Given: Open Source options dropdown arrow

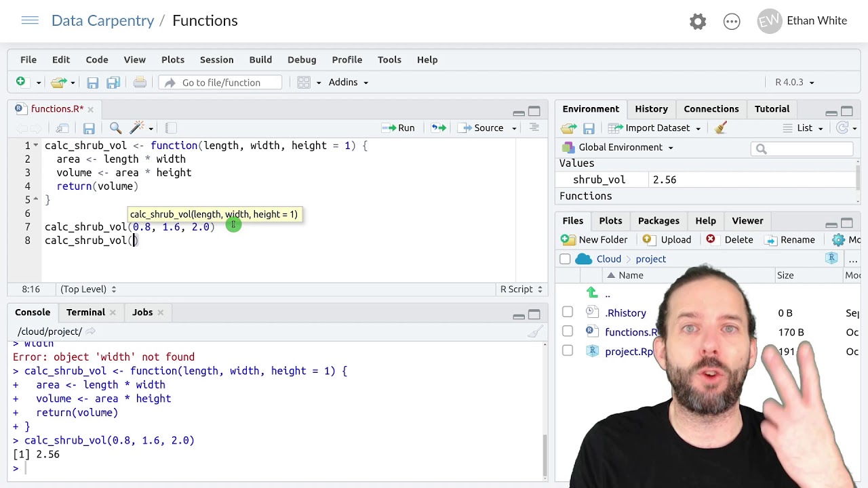Looking at the screenshot, I should [514, 128].
